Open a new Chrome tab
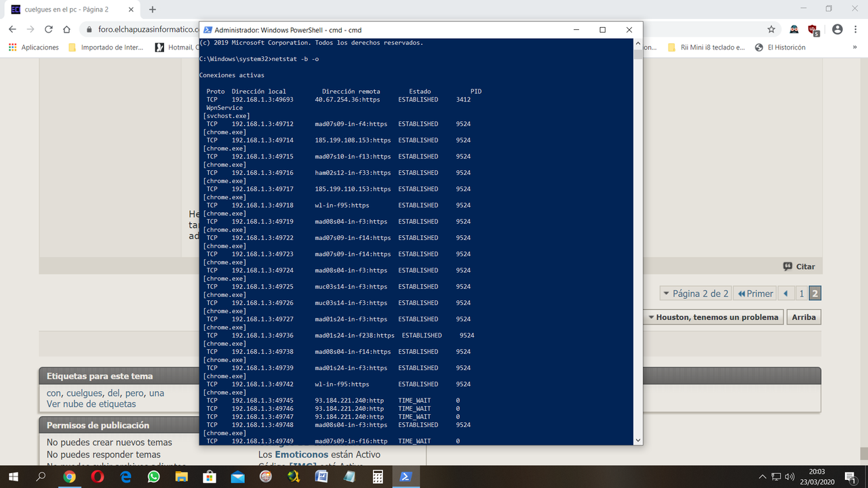 pos(153,9)
